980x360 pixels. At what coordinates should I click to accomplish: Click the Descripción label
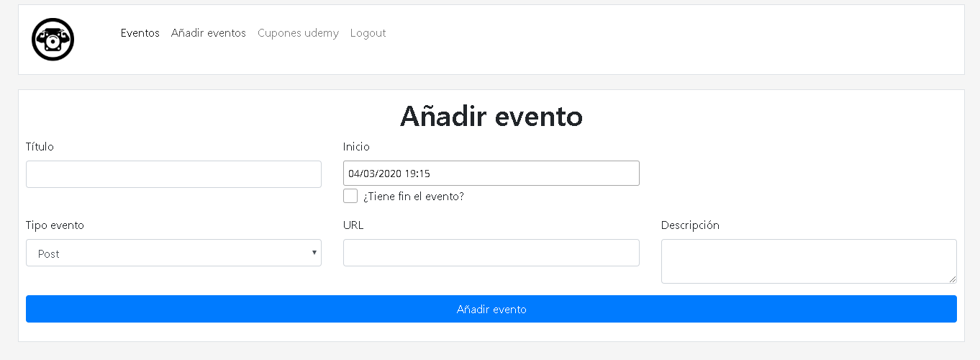(x=690, y=225)
